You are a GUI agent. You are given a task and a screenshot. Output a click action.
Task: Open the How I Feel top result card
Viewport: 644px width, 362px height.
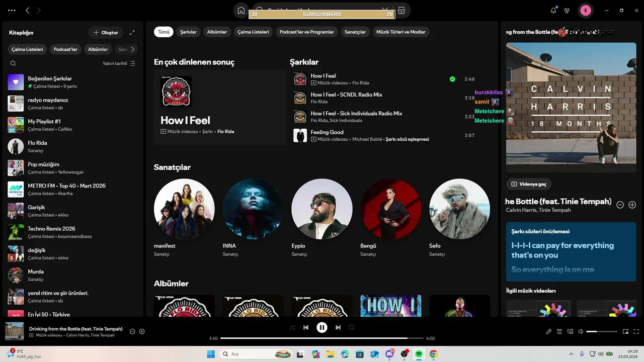(220, 107)
